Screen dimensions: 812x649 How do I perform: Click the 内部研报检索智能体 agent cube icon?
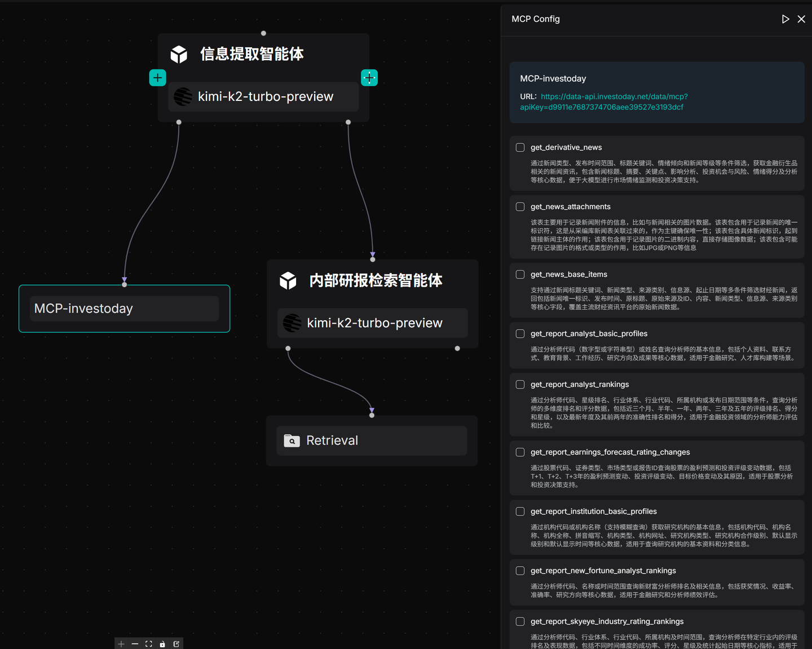[x=288, y=280]
